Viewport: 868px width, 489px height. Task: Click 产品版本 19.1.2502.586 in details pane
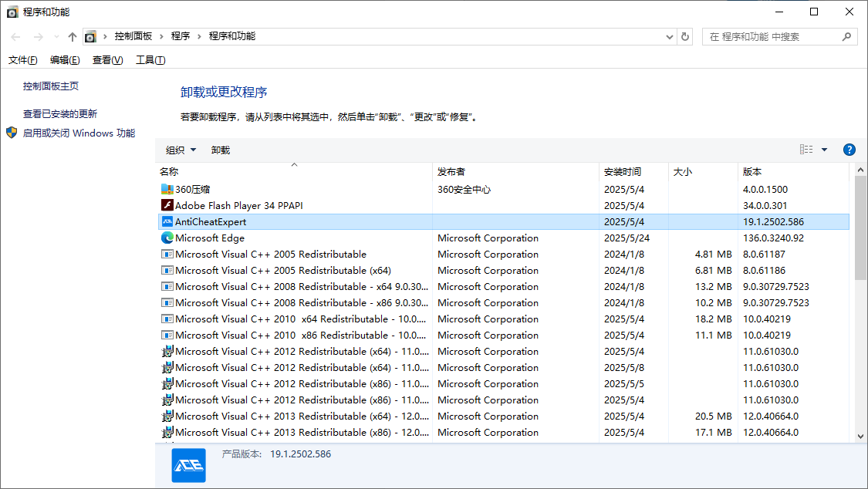click(276, 454)
